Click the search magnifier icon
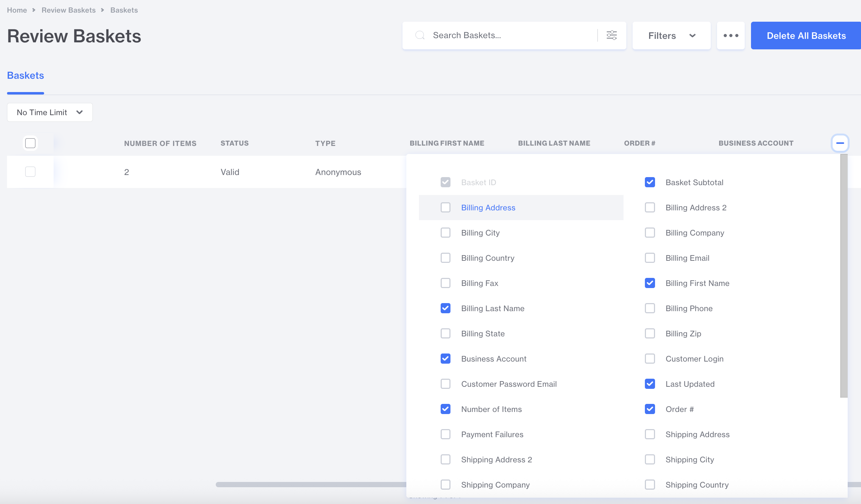The image size is (861, 504). click(420, 35)
